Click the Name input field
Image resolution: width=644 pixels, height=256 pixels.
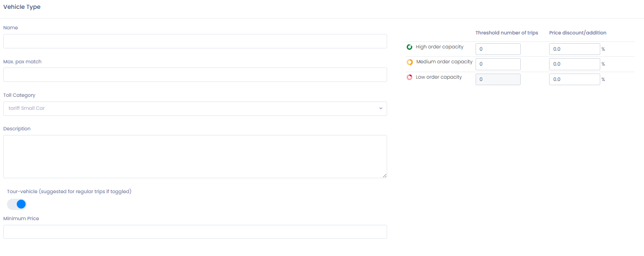click(x=195, y=41)
